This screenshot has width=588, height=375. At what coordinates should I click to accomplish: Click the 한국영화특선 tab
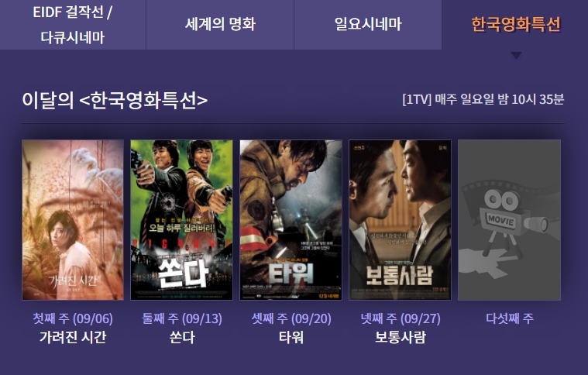tap(515, 25)
